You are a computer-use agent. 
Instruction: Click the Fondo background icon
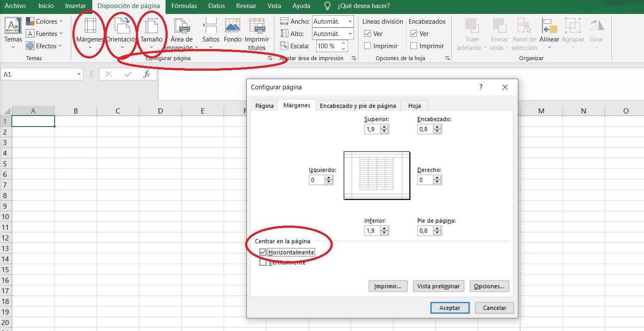(232, 26)
